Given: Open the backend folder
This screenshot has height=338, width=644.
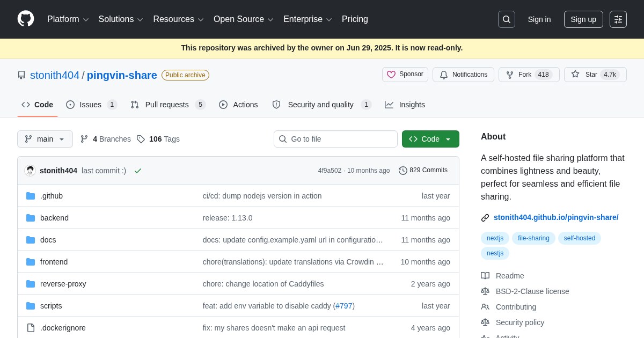Looking at the screenshot, I should tap(54, 218).
